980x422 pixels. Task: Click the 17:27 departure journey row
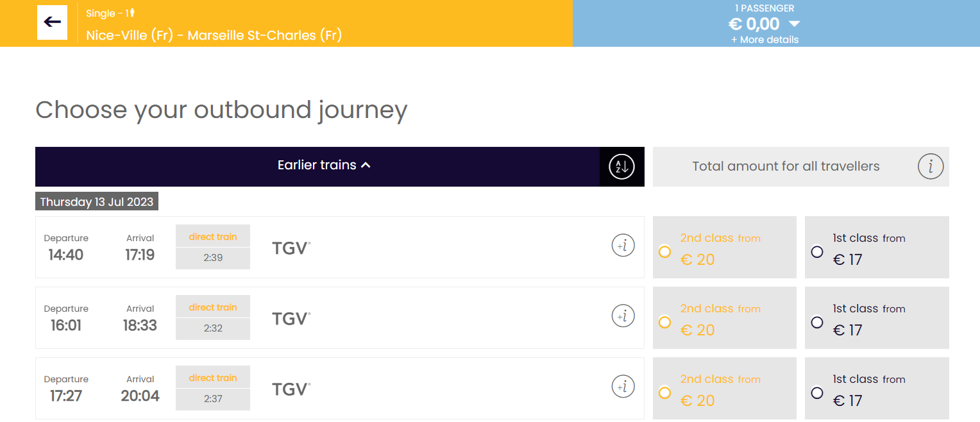click(x=340, y=388)
